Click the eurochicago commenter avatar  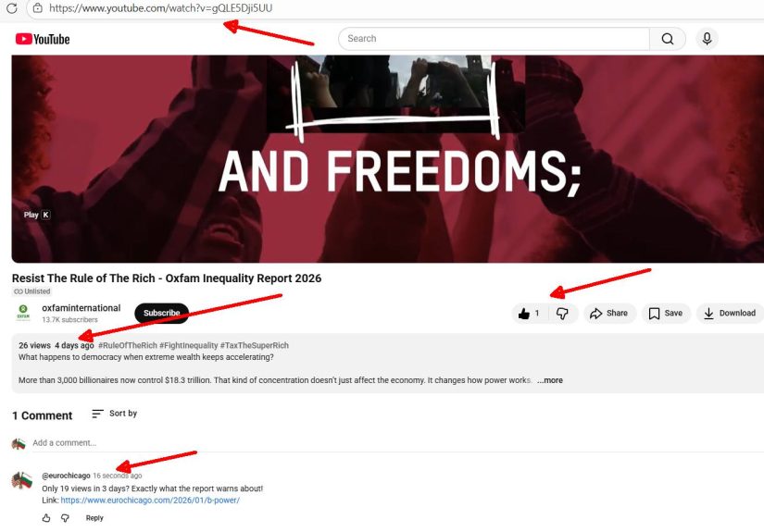pos(21,480)
